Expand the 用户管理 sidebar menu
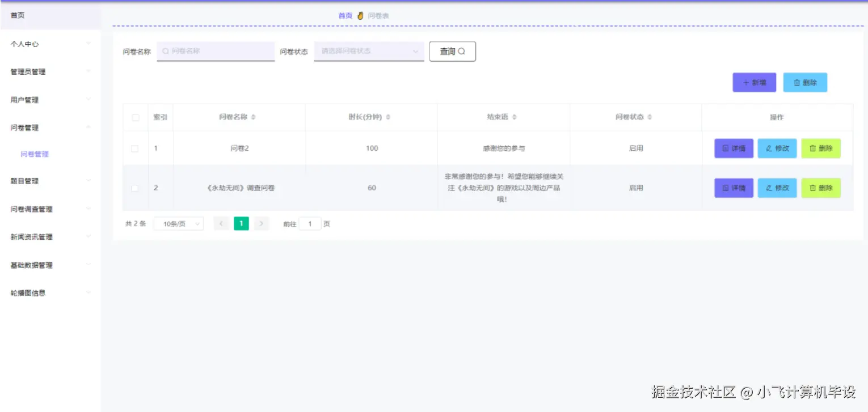Viewport: 868px width, 412px height. 50,100
